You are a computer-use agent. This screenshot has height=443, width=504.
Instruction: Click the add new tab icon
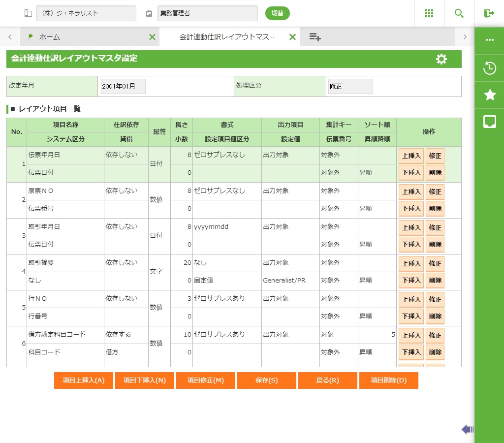(x=315, y=37)
